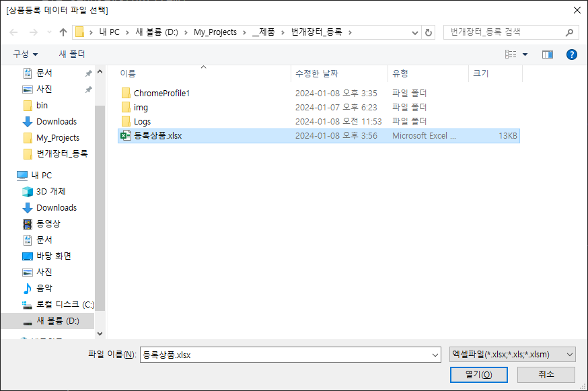588x391 pixels.
Task: Click the blue help question mark icon
Action: pos(571,55)
